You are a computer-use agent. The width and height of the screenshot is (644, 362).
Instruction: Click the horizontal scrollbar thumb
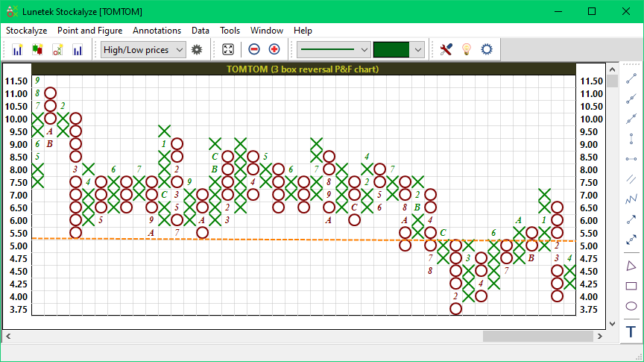[537, 336]
